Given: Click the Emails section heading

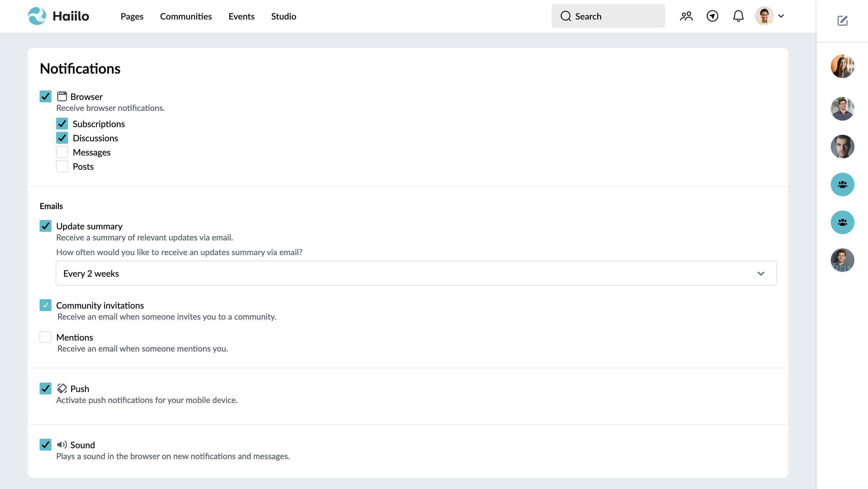Looking at the screenshot, I should [x=51, y=206].
